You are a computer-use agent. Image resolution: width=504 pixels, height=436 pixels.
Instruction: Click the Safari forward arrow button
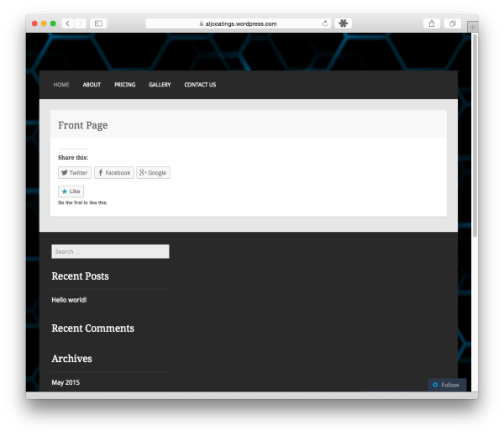[x=81, y=24]
